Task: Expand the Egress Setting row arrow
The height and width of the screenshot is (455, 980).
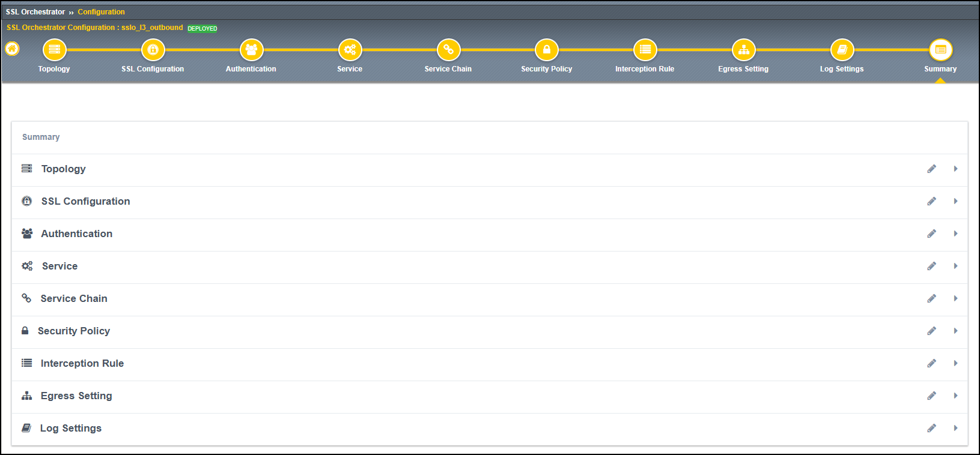Action: point(955,396)
